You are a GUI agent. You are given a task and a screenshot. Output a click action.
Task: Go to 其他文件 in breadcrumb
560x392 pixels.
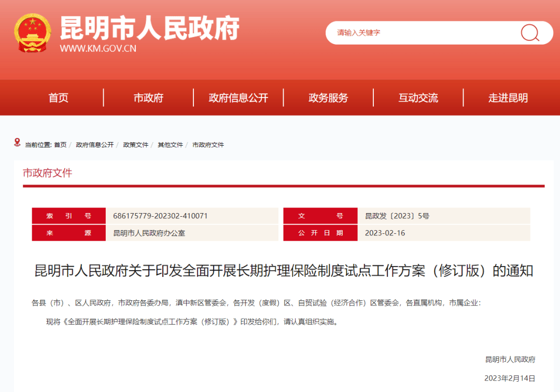[170, 145]
